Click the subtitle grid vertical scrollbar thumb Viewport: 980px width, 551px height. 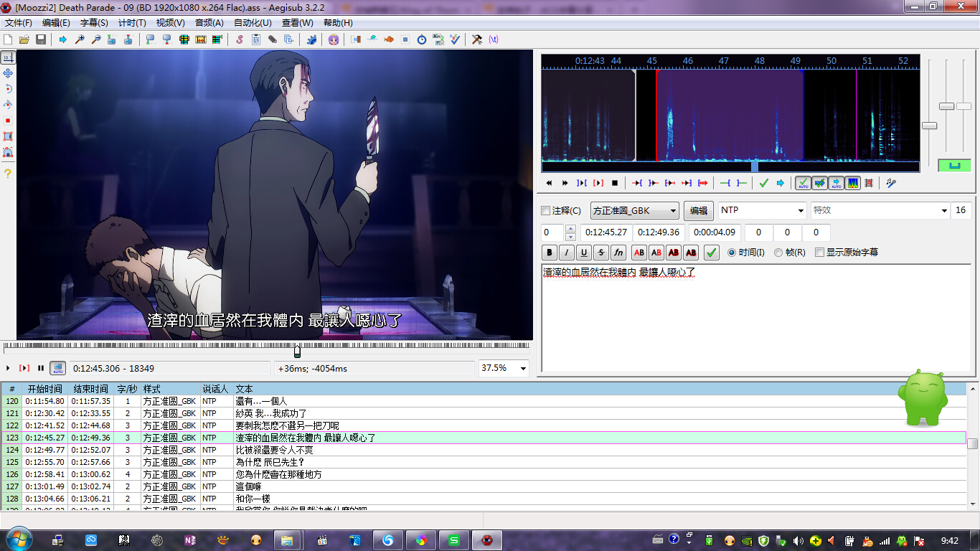point(973,443)
